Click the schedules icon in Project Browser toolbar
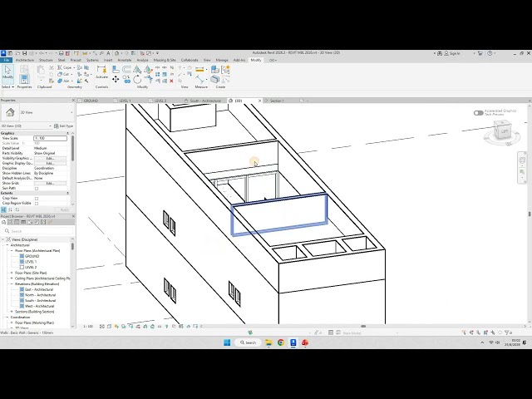This screenshot has width=532, height=399. tap(23, 222)
